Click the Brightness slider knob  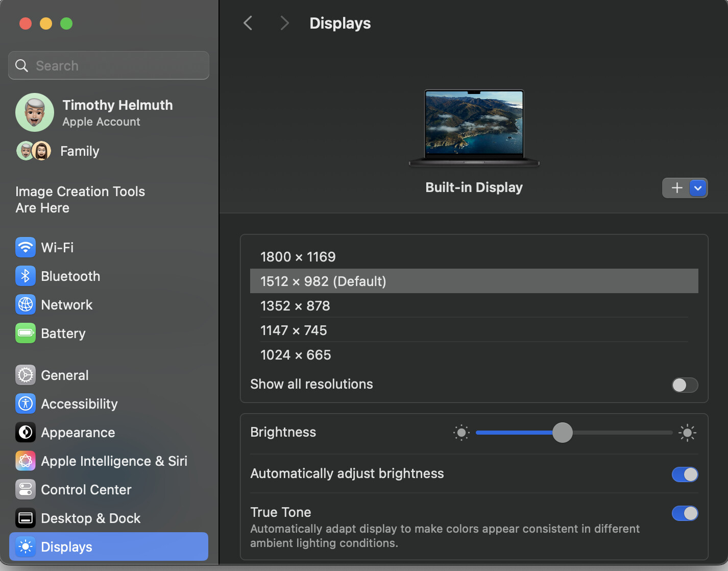tap(563, 433)
